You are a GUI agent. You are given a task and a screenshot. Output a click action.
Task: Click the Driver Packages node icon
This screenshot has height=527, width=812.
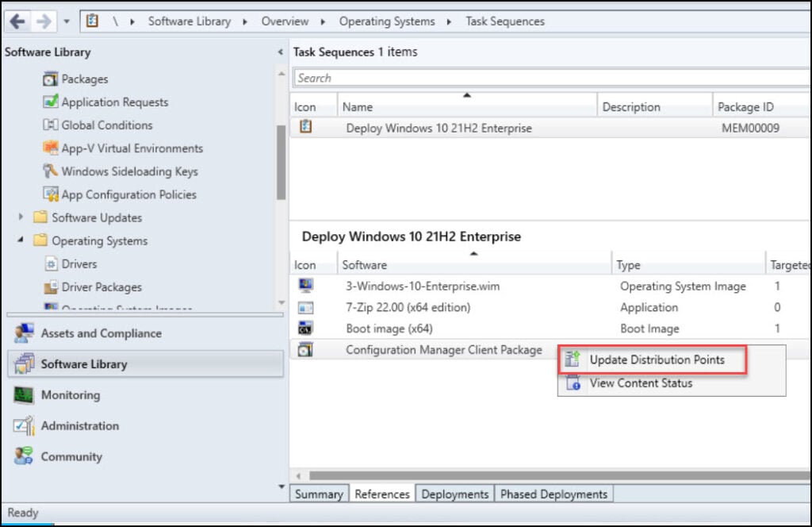pos(50,287)
